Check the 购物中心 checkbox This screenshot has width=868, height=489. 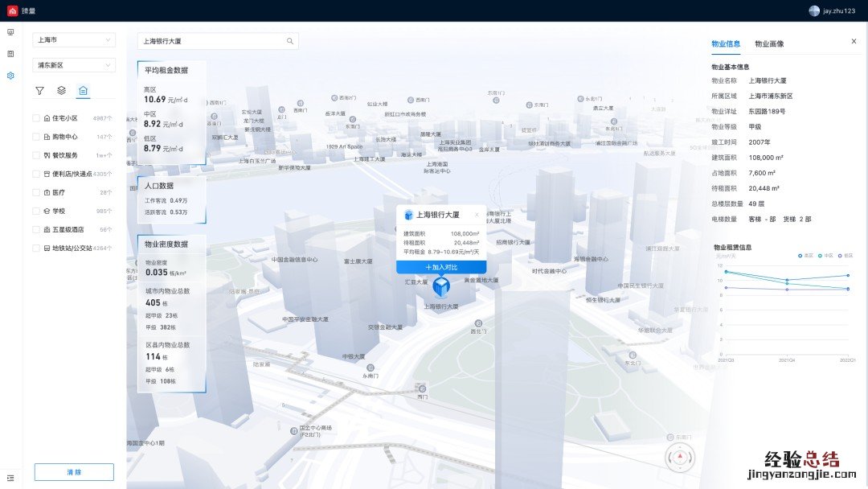[x=36, y=137]
